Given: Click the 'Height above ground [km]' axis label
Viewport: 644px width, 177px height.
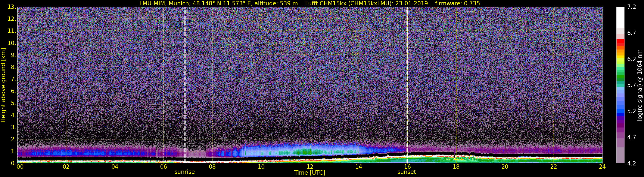Looking at the screenshot, I should [x=3, y=85].
